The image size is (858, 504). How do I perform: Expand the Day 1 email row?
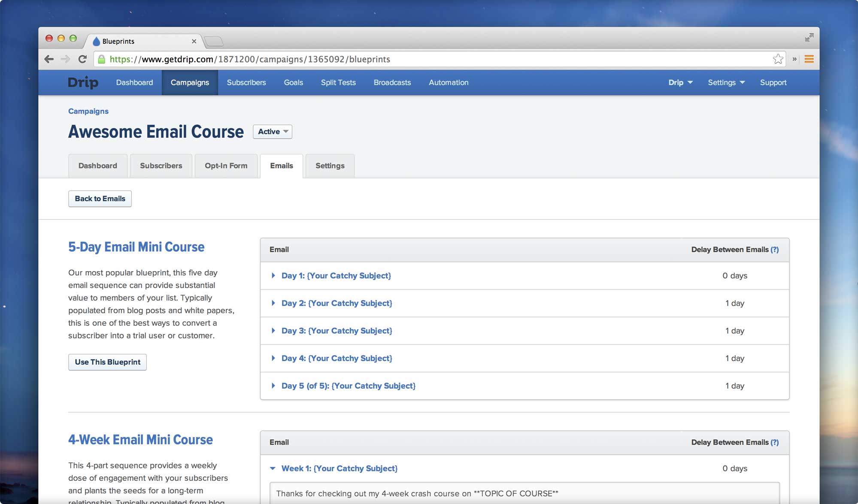coord(336,276)
